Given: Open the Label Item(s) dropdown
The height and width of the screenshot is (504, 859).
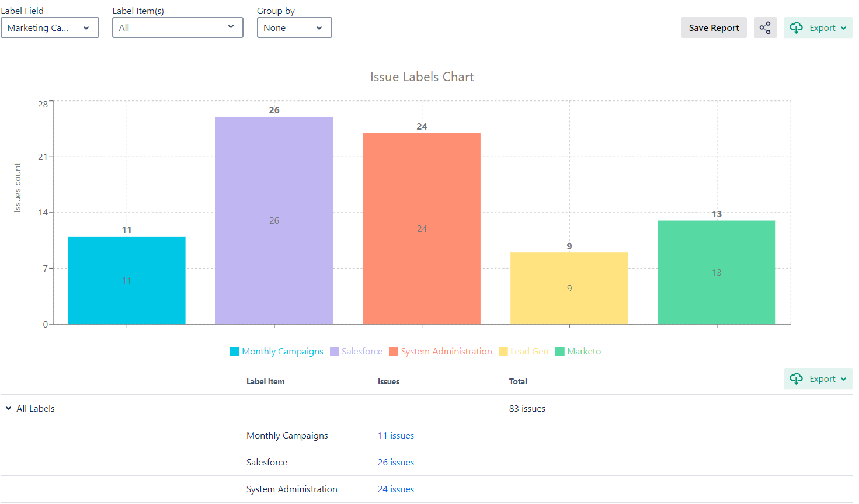Looking at the screenshot, I should tap(178, 27).
